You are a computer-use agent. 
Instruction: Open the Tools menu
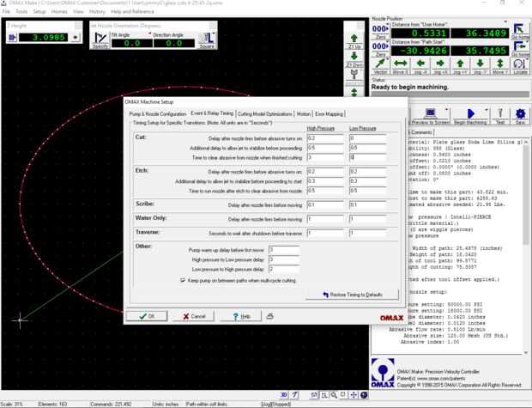point(21,11)
